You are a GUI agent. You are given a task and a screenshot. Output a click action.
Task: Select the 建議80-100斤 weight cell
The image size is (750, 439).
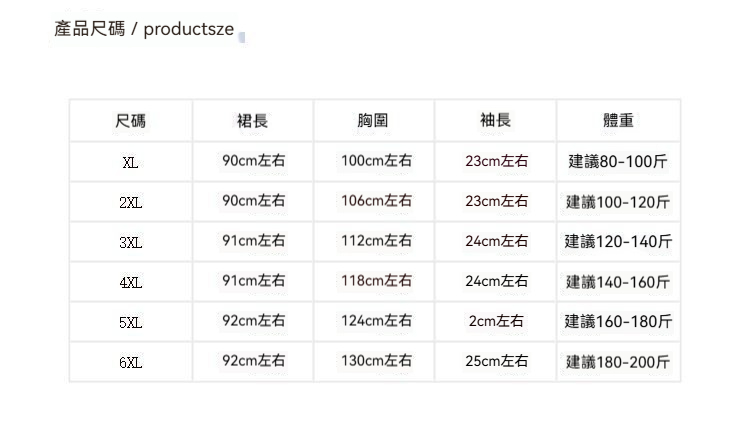(x=618, y=161)
